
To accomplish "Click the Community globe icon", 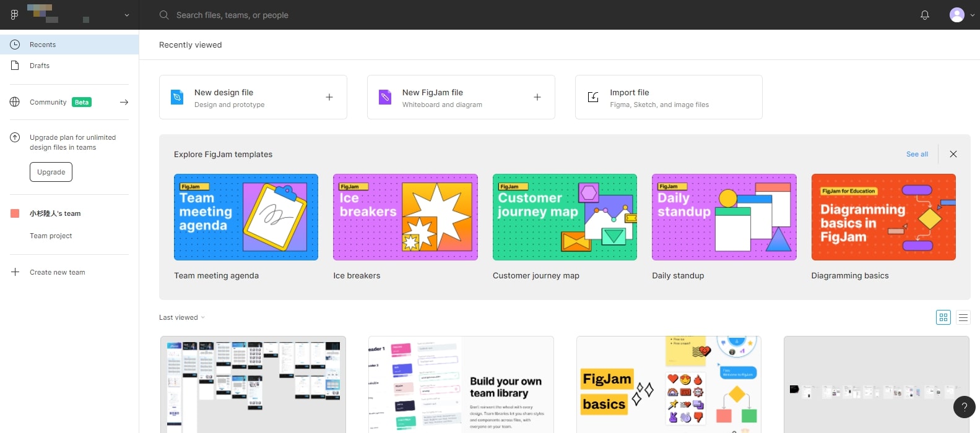I will pyautogui.click(x=15, y=102).
